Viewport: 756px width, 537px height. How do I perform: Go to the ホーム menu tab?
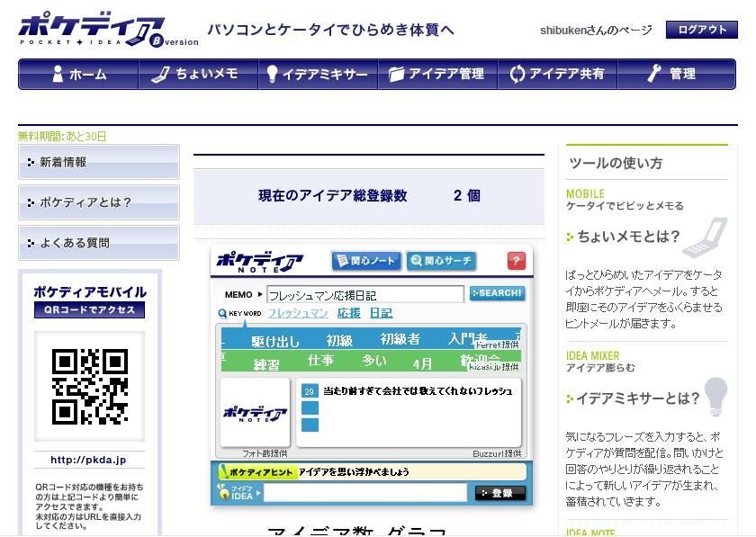click(78, 74)
